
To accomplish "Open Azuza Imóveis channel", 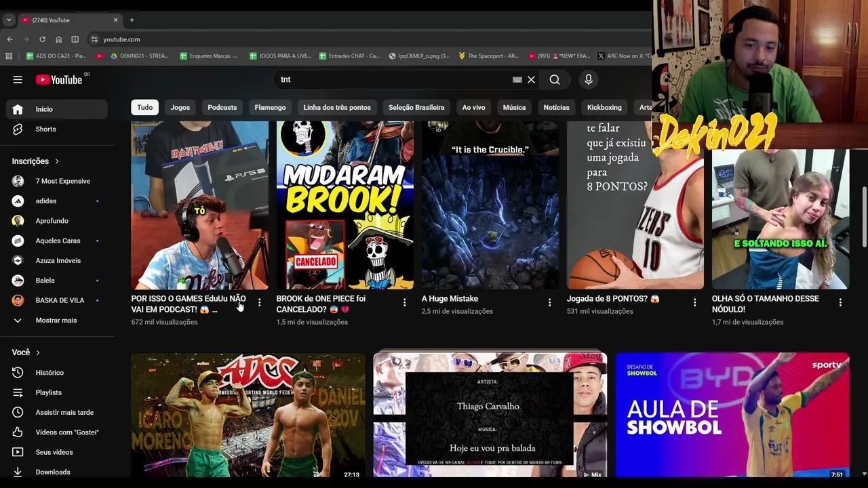I will click(x=57, y=260).
